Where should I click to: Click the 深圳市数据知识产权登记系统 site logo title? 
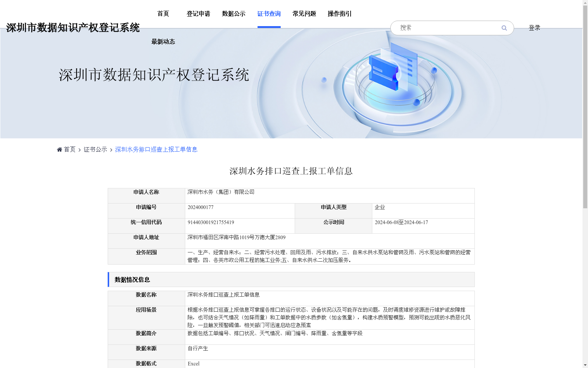73,28
